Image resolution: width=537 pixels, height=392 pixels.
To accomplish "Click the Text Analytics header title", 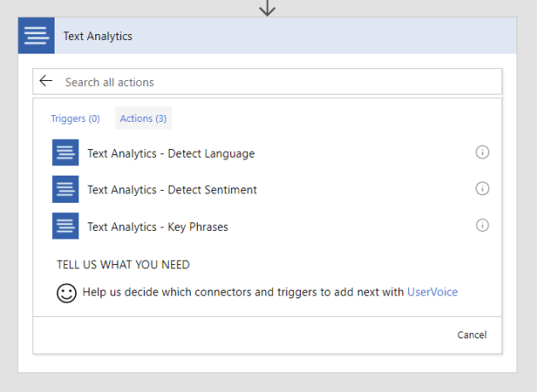I will 98,37.
